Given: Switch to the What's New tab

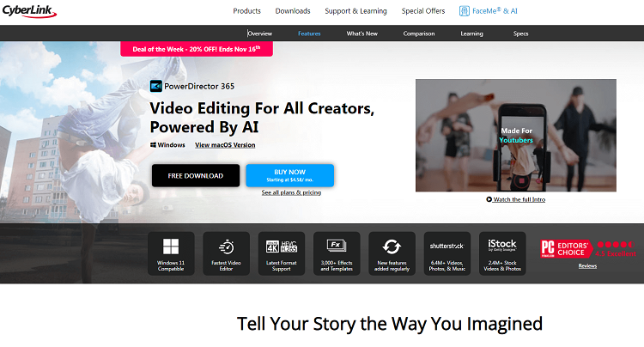Looking at the screenshot, I should (x=361, y=33).
